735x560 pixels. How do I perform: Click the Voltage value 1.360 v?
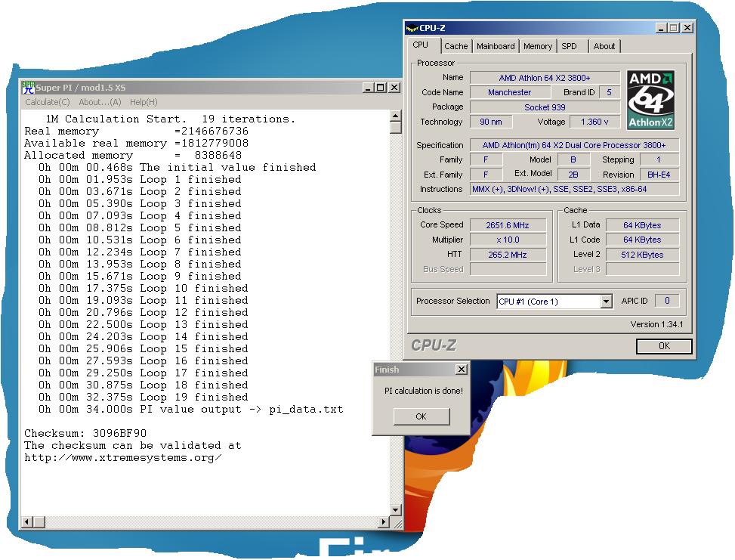594,122
